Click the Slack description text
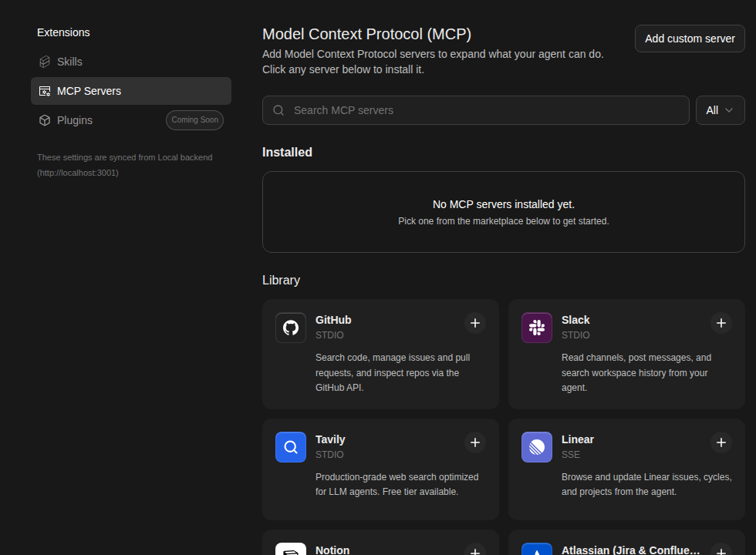756x555 pixels. click(636, 372)
